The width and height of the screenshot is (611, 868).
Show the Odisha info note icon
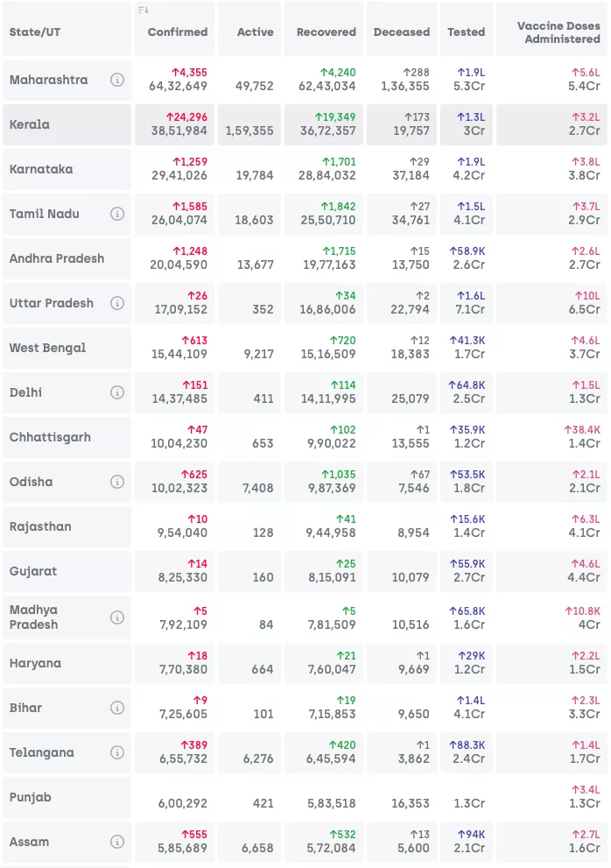[117, 482]
